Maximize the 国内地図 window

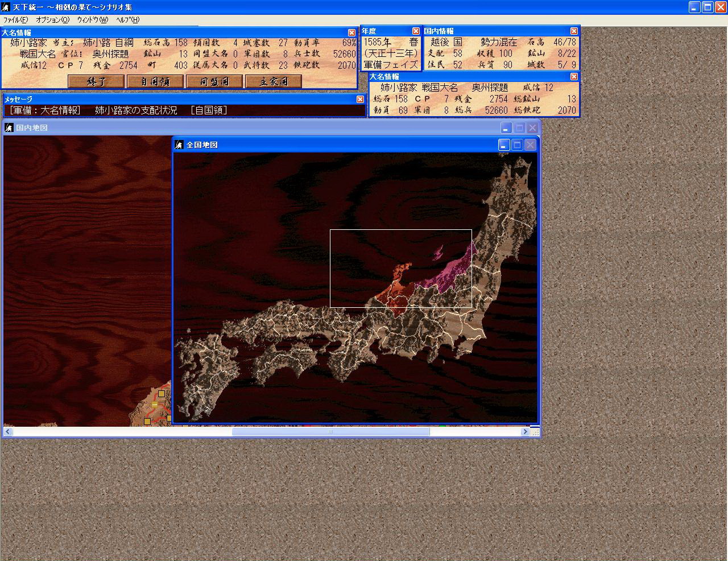(x=519, y=128)
